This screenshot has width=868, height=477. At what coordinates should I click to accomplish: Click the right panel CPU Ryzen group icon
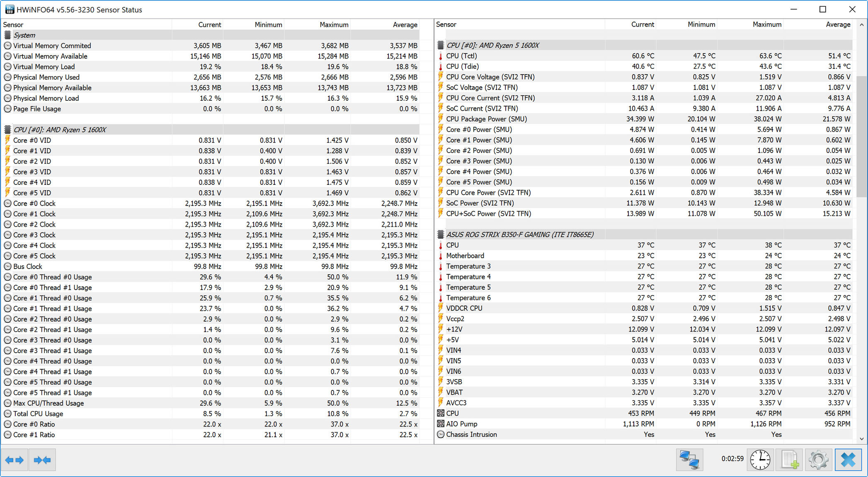[441, 45]
